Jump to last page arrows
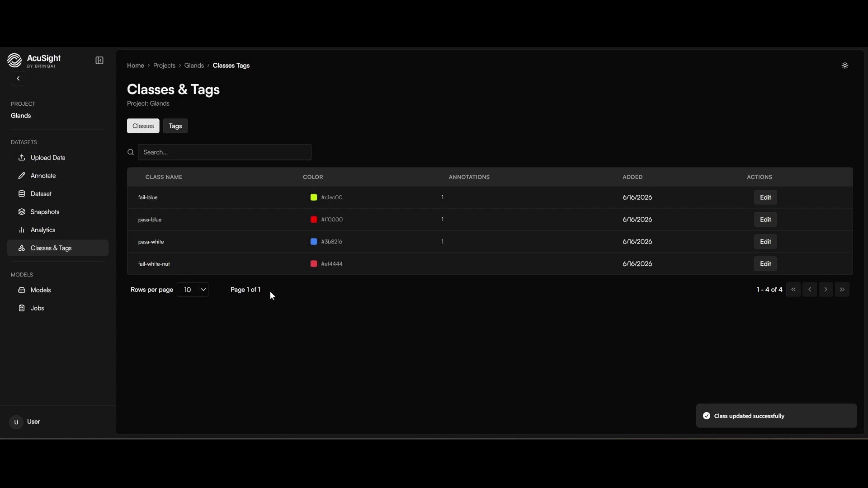 click(842, 290)
